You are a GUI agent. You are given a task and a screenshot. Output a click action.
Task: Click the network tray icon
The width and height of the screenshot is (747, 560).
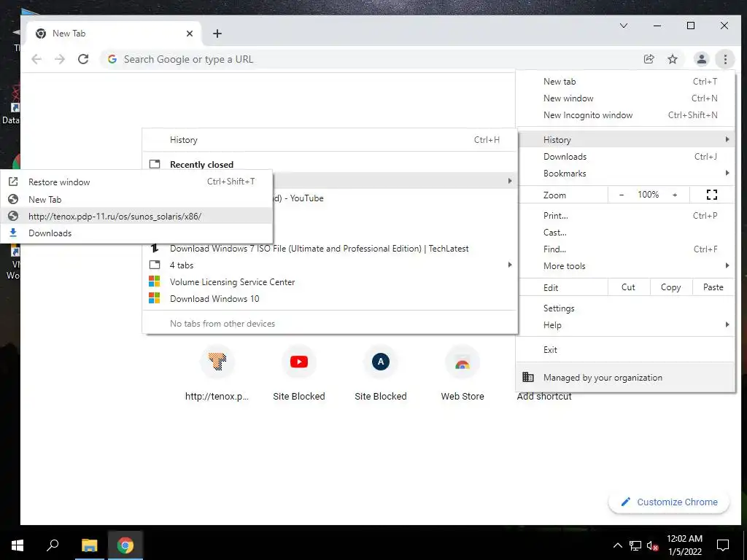[x=635, y=545]
